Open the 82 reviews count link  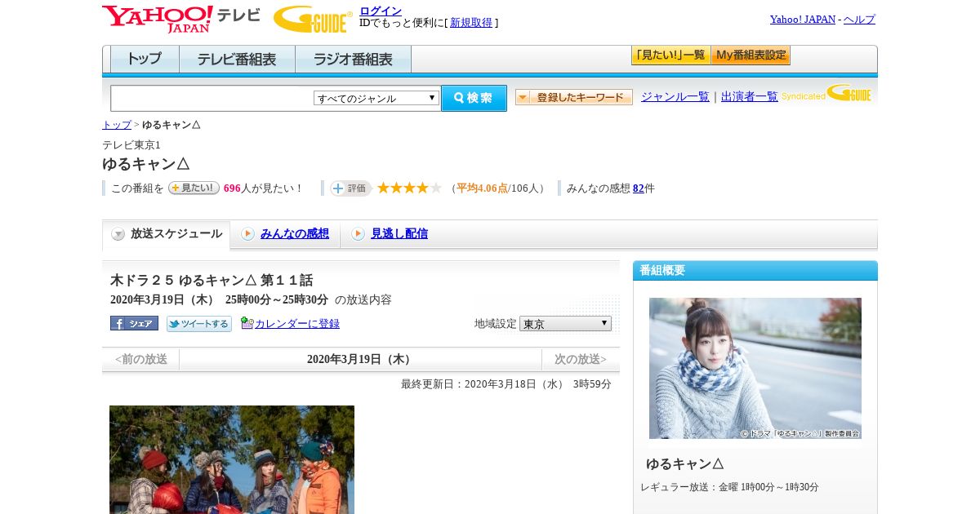click(639, 188)
